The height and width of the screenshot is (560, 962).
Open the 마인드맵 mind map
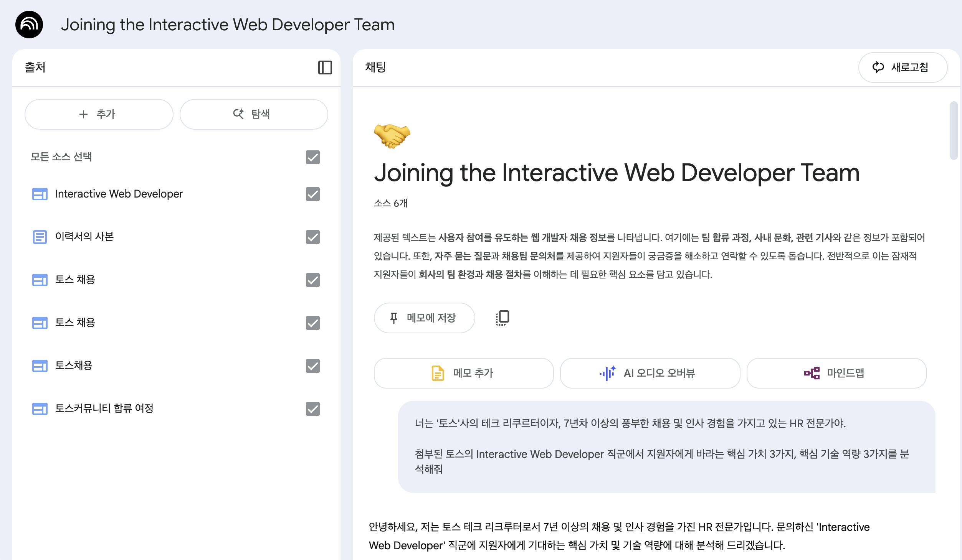point(836,373)
